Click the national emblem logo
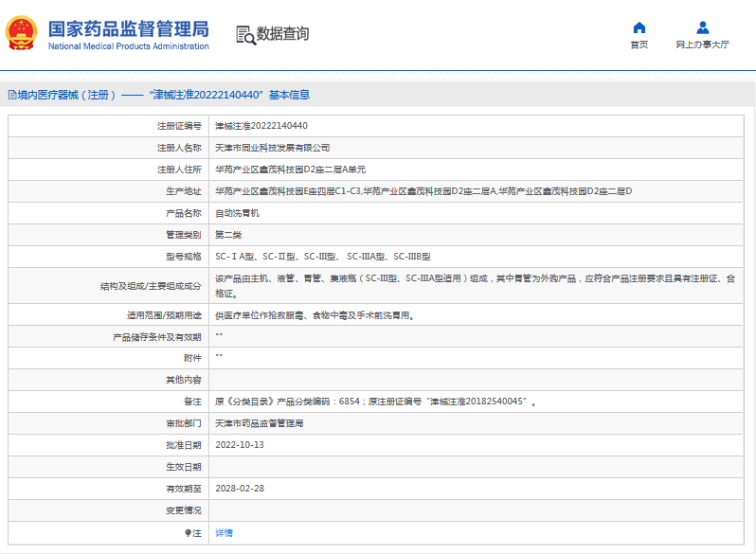 [21, 33]
